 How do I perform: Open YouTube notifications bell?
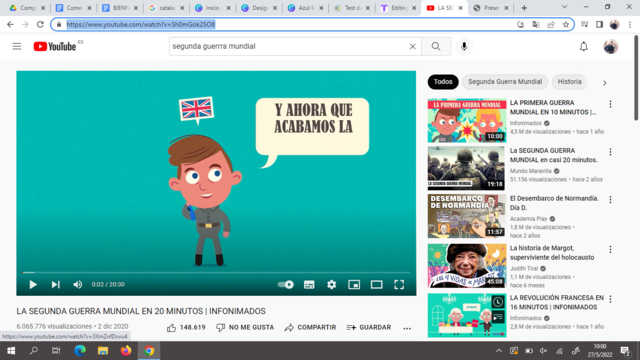[584, 46]
